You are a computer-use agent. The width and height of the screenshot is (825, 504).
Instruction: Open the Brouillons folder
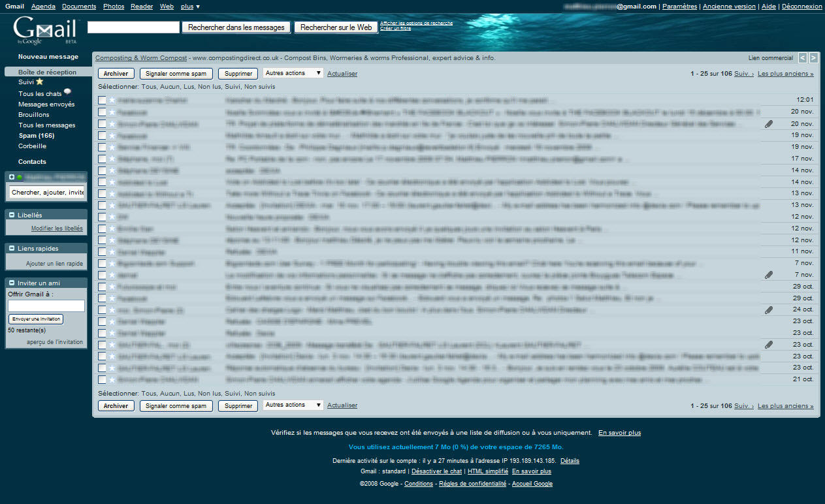click(x=34, y=114)
